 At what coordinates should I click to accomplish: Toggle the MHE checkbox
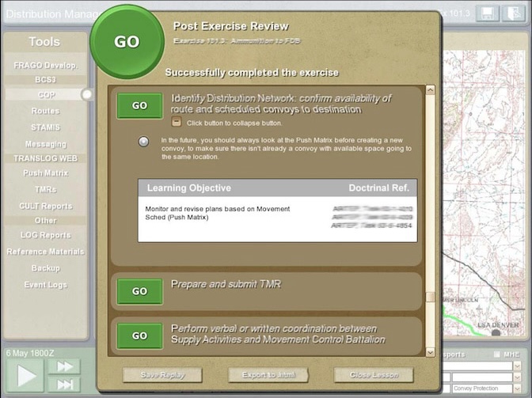(x=497, y=354)
